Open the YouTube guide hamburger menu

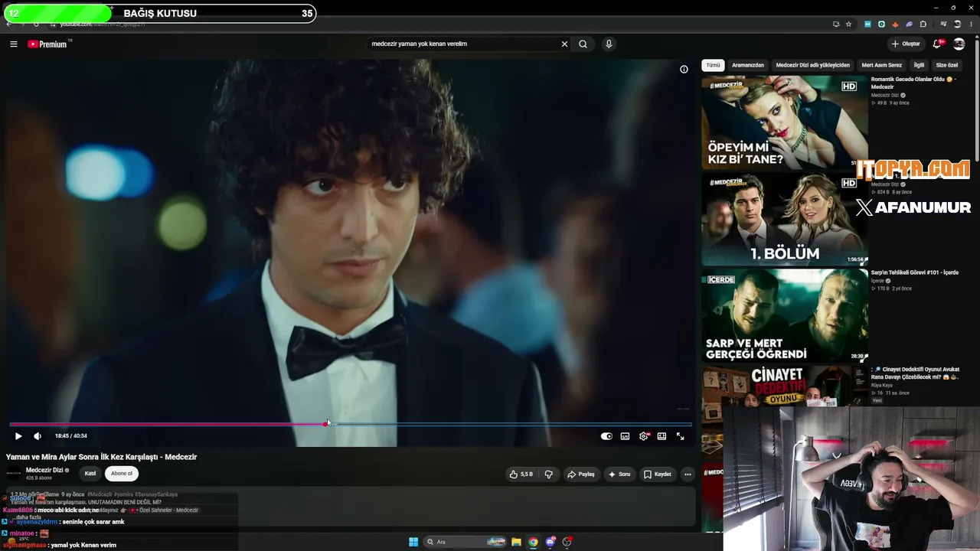(13, 44)
